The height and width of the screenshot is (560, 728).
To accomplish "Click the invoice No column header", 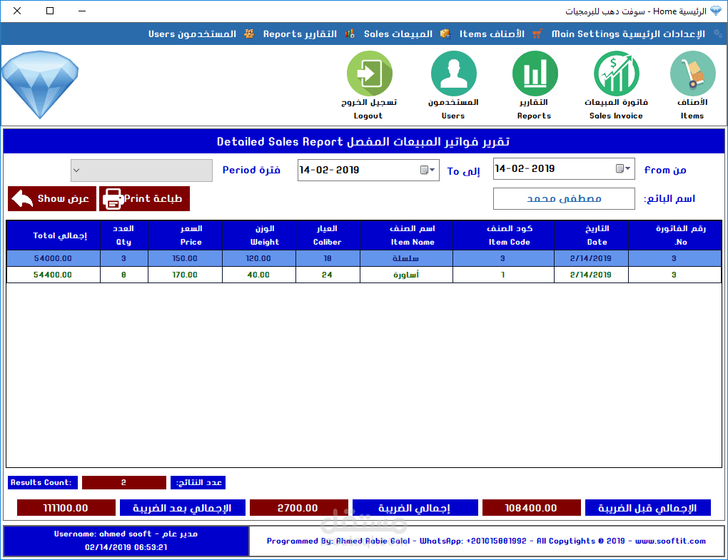I will pos(674,235).
